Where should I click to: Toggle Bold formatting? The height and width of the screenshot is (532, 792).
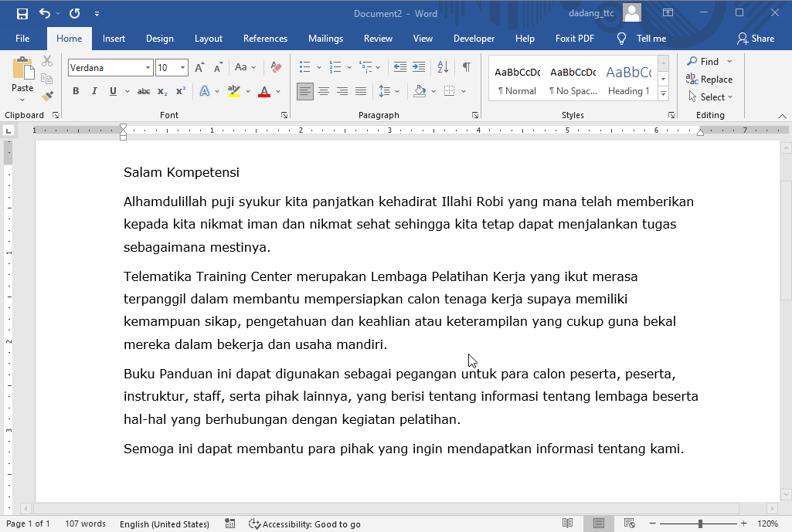76,91
